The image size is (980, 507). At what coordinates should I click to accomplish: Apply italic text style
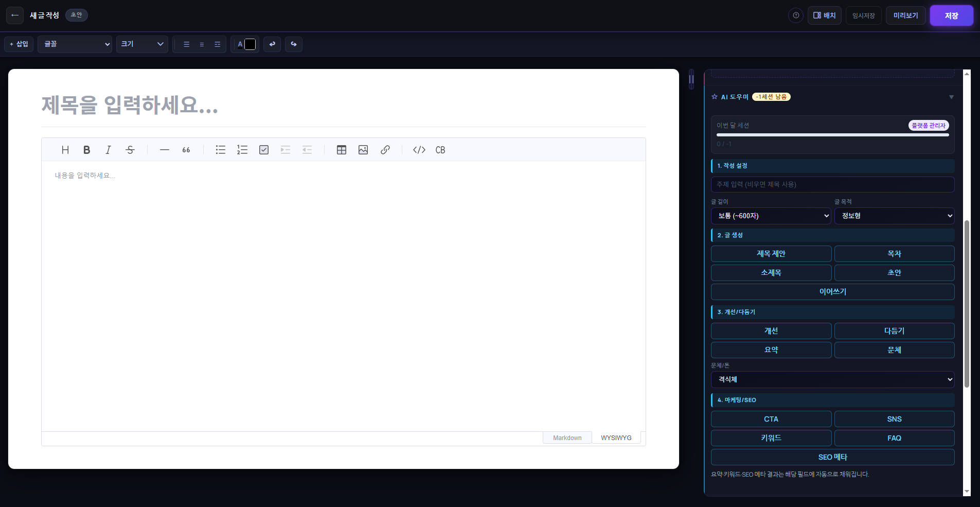coord(108,150)
